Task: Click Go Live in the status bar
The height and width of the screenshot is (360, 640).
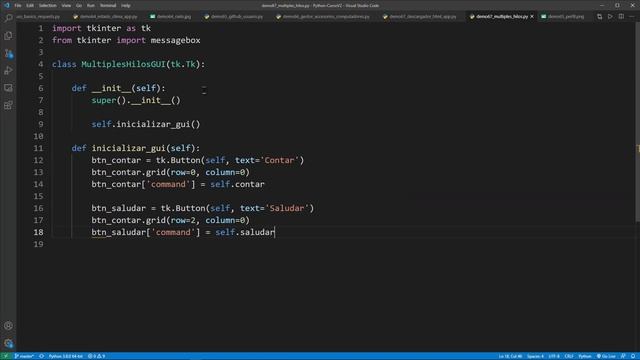Action: [606, 356]
